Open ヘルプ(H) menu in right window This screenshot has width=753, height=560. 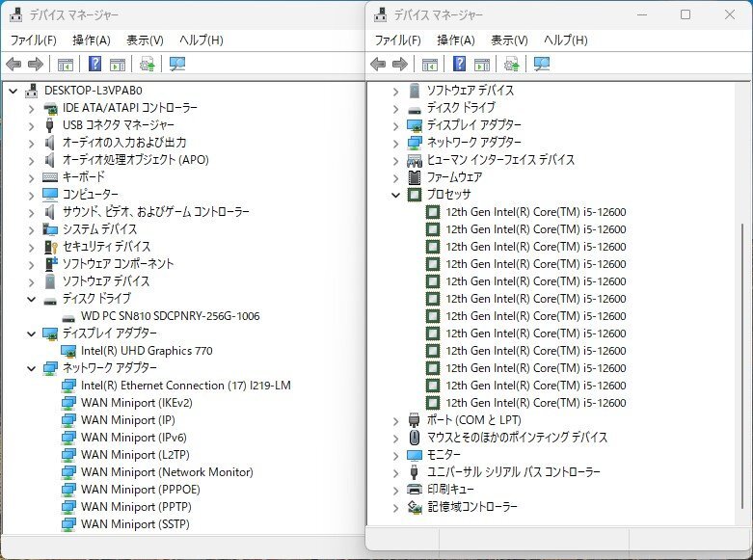tap(565, 40)
